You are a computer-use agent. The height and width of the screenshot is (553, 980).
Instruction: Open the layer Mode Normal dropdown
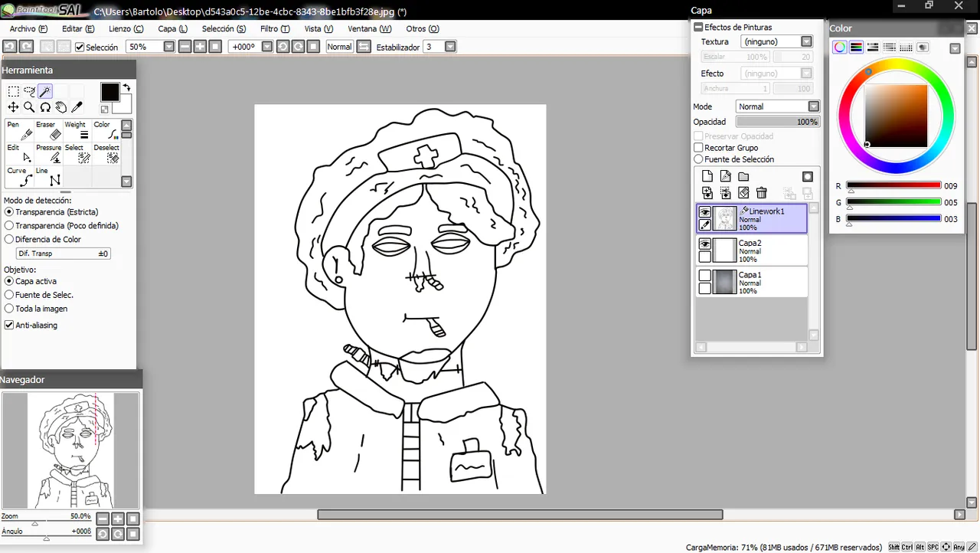pos(813,106)
